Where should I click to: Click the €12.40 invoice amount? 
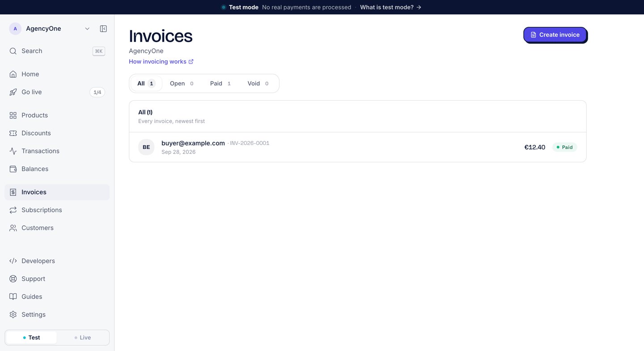[535, 147]
